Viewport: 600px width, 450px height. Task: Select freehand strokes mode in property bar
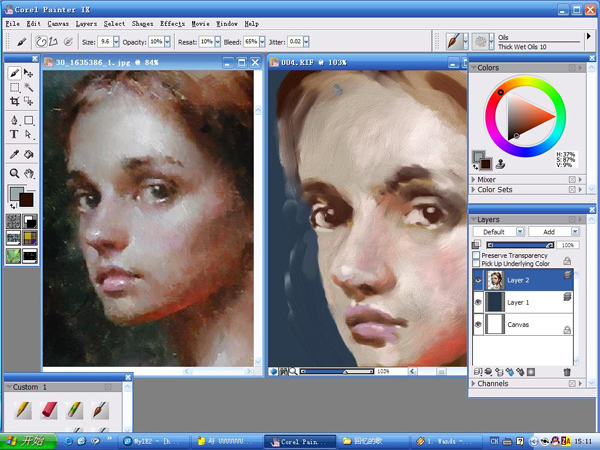pos(41,41)
